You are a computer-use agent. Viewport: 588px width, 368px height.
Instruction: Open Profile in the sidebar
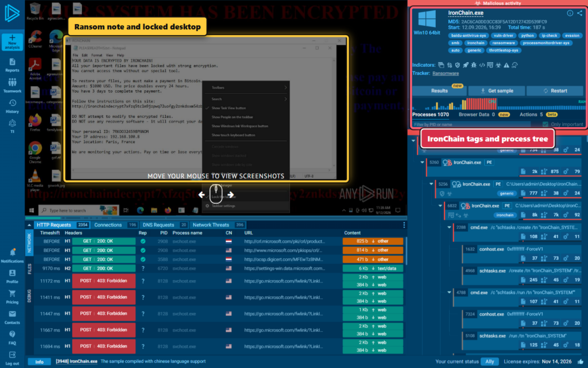click(x=12, y=277)
